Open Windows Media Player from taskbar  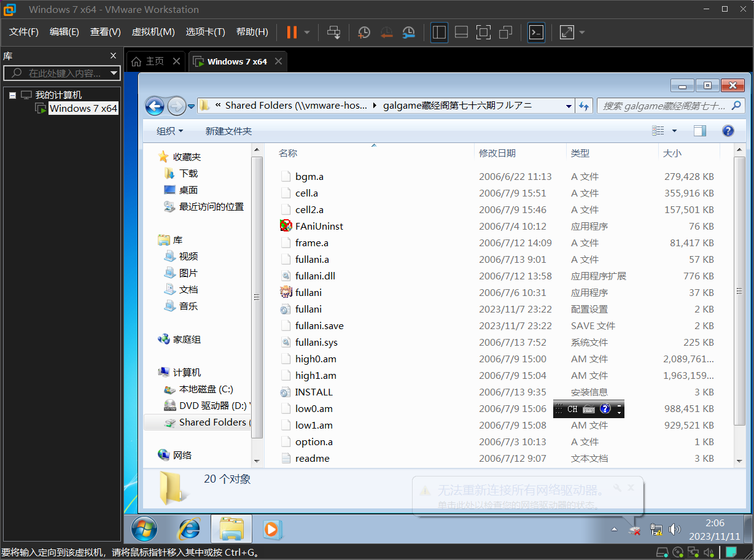point(271,529)
